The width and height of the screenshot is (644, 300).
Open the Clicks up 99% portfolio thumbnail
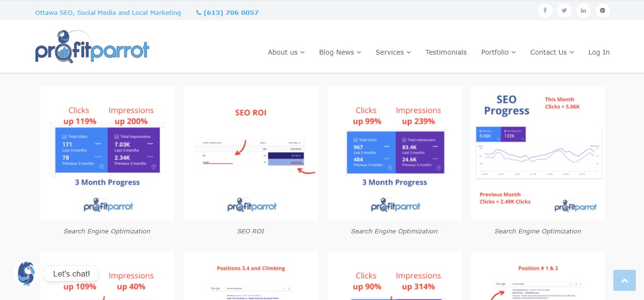pos(395,153)
